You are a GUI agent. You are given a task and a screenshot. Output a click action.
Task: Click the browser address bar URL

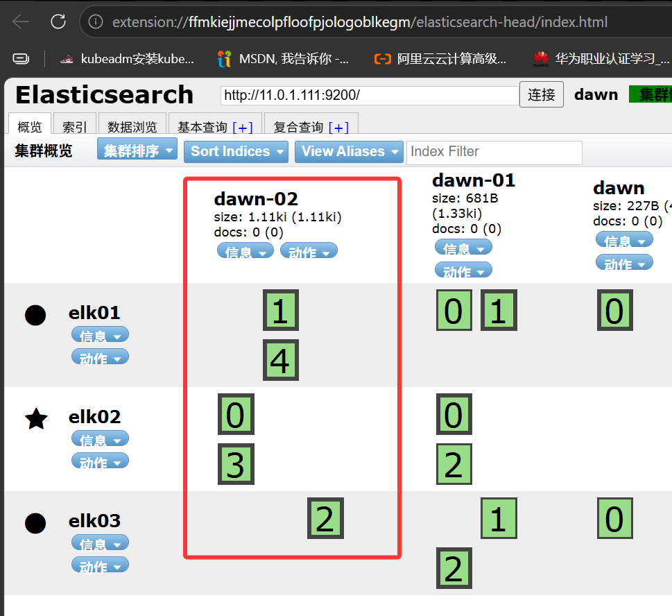pos(360,22)
